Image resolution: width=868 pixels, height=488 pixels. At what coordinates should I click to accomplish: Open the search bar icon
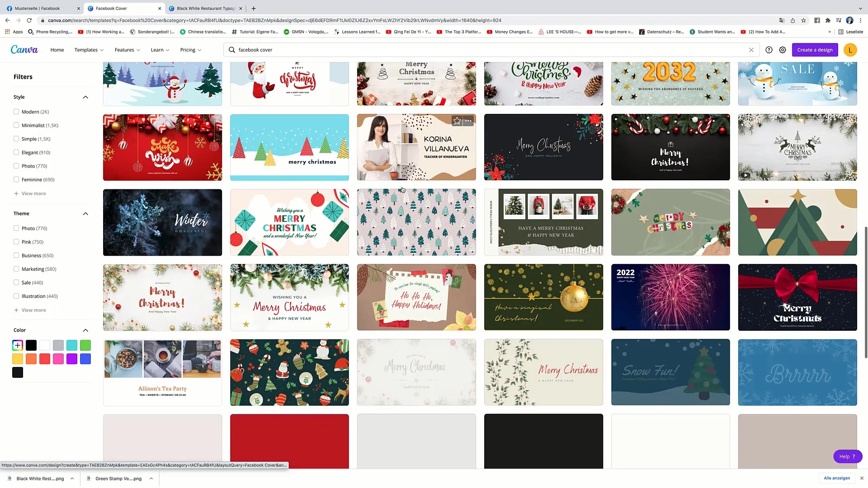(x=232, y=49)
